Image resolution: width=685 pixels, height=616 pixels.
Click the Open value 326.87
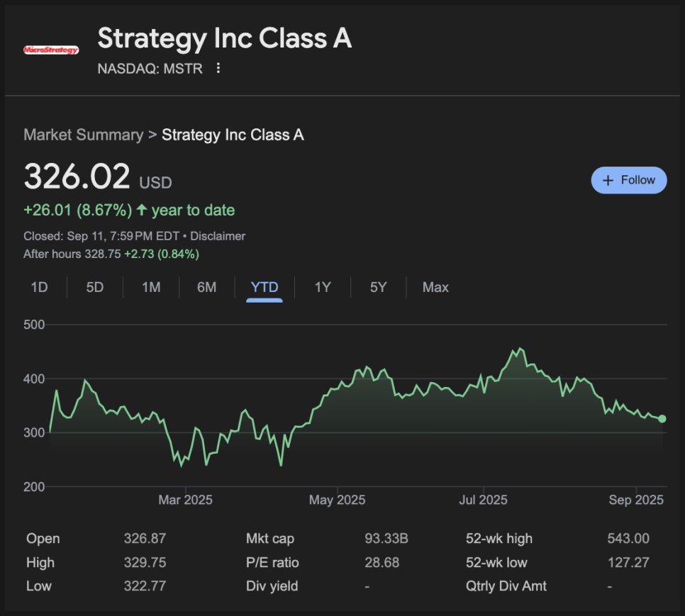tap(145, 538)
